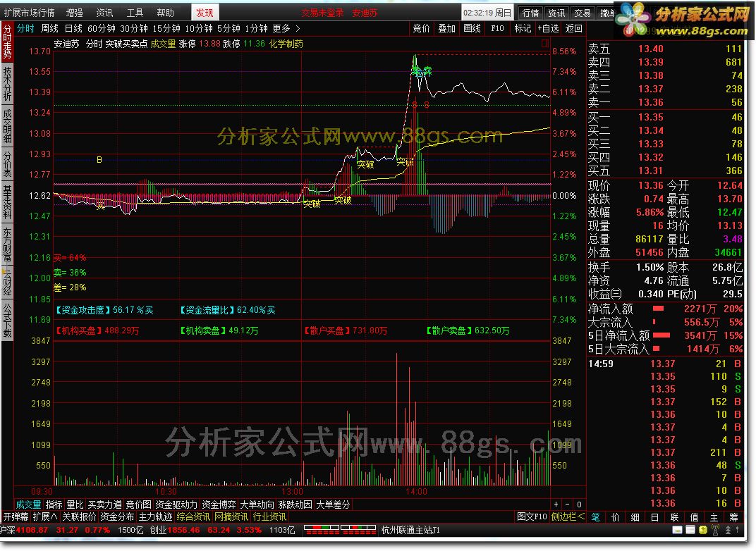The image size is (756, 551).
Task: Select the 指标 indicator tab
Action: click(x=54, y=504)
